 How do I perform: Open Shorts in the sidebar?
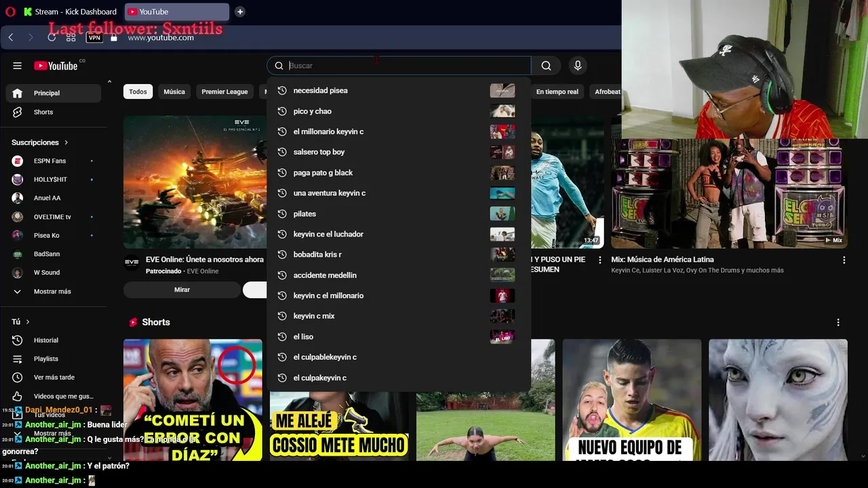pyautogui.click(x=54, y=112)
